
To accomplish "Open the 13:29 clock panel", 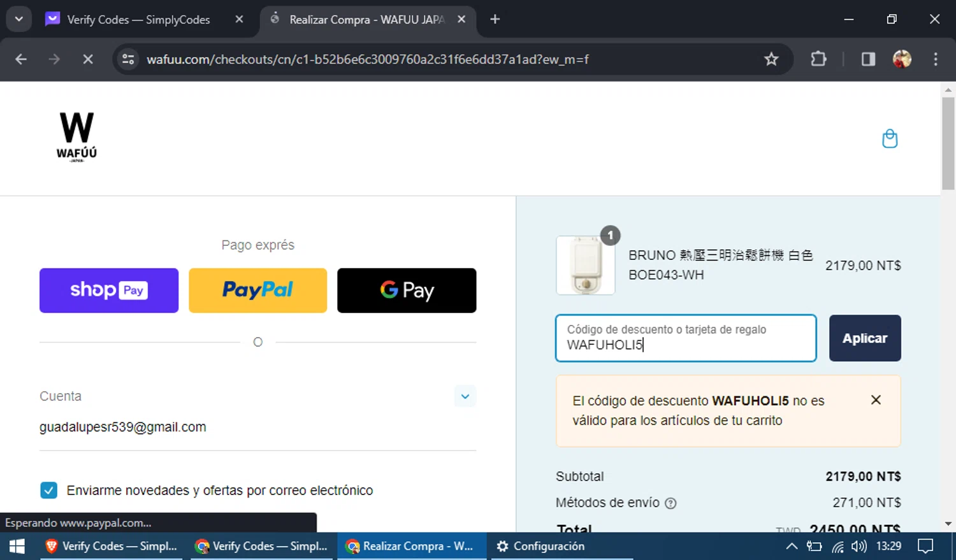I will click(x=888, y=546).
